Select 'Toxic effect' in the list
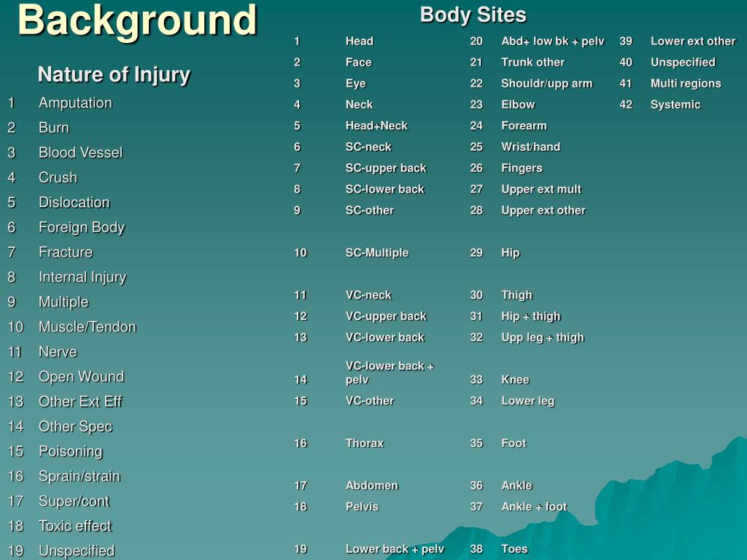 (x=75, y=526)
